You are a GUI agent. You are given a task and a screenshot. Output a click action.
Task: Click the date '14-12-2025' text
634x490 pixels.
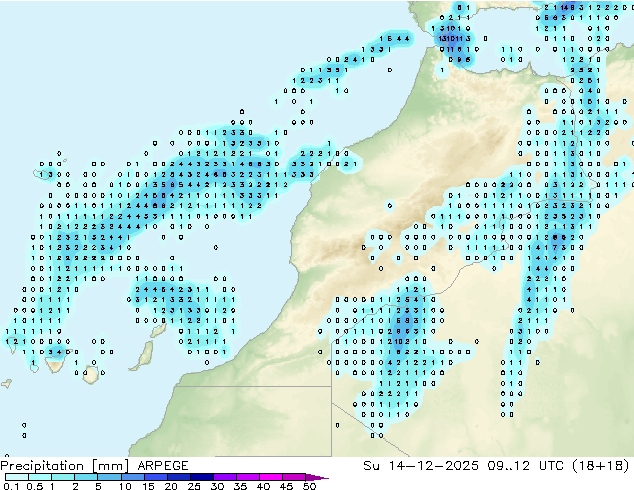(x=433, y=466)
